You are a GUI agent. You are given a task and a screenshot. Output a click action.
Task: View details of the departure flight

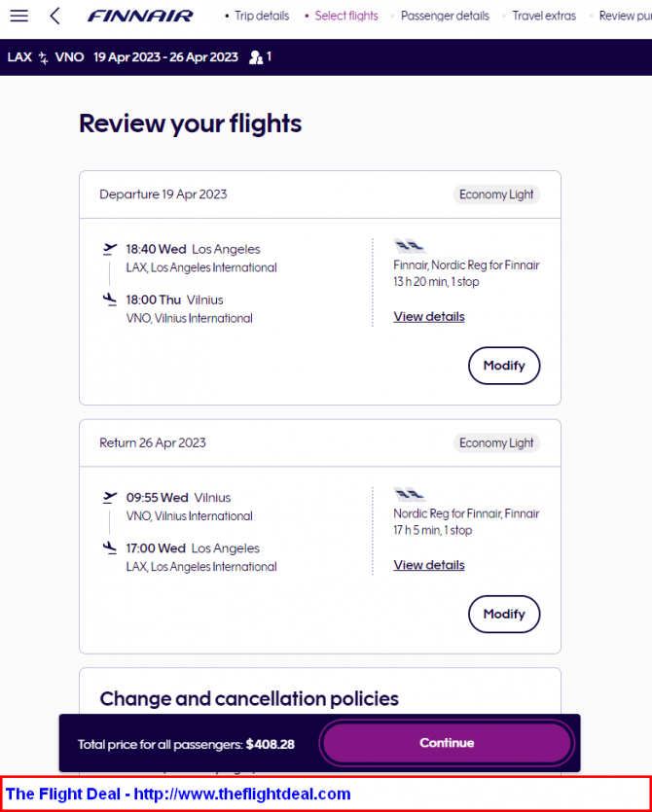pos(429,316)
